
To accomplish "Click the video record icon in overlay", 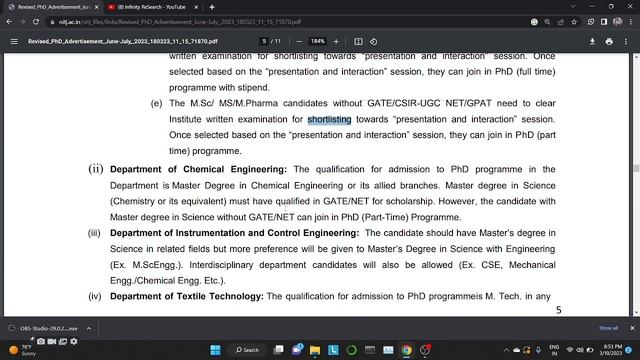I will pos(51,341).
